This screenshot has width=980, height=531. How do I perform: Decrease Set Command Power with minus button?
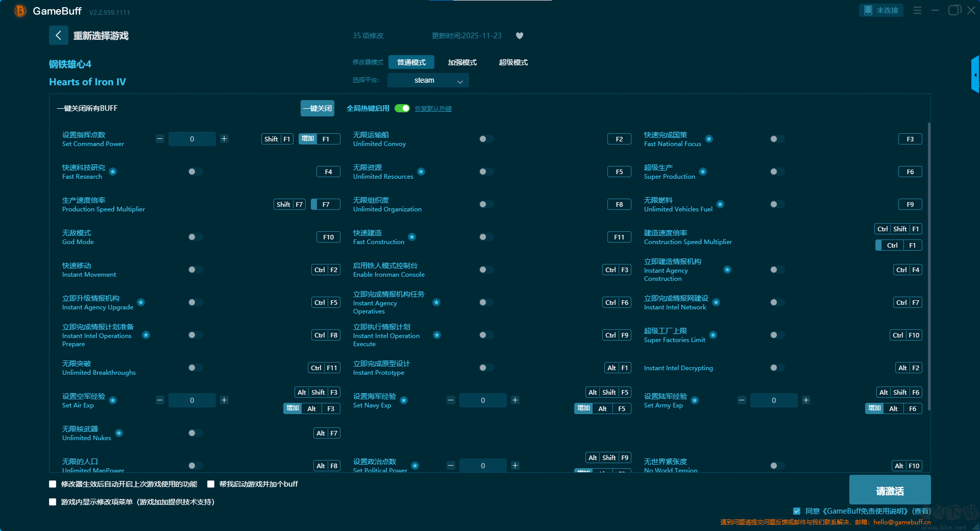[x=160, y=139]
